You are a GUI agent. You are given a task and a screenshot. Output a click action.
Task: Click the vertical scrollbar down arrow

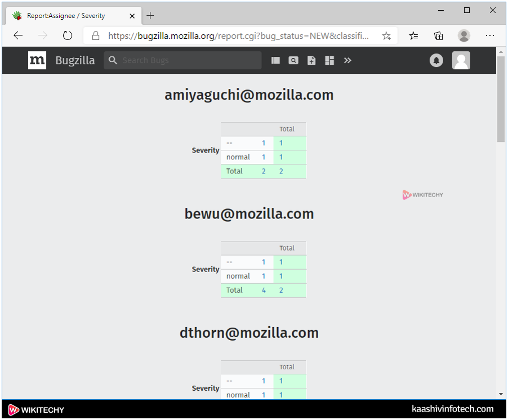(501, 394)
